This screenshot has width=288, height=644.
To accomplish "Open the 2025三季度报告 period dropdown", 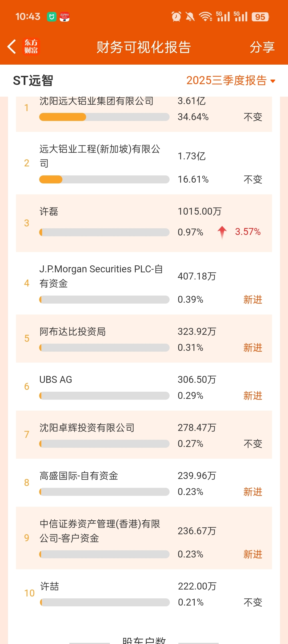I will [227, 80].
